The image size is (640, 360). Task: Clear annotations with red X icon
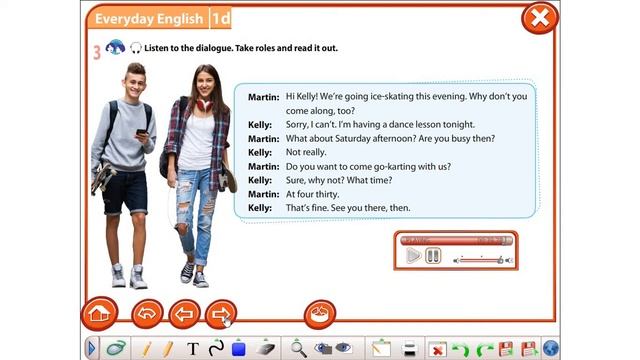[437, 350]
